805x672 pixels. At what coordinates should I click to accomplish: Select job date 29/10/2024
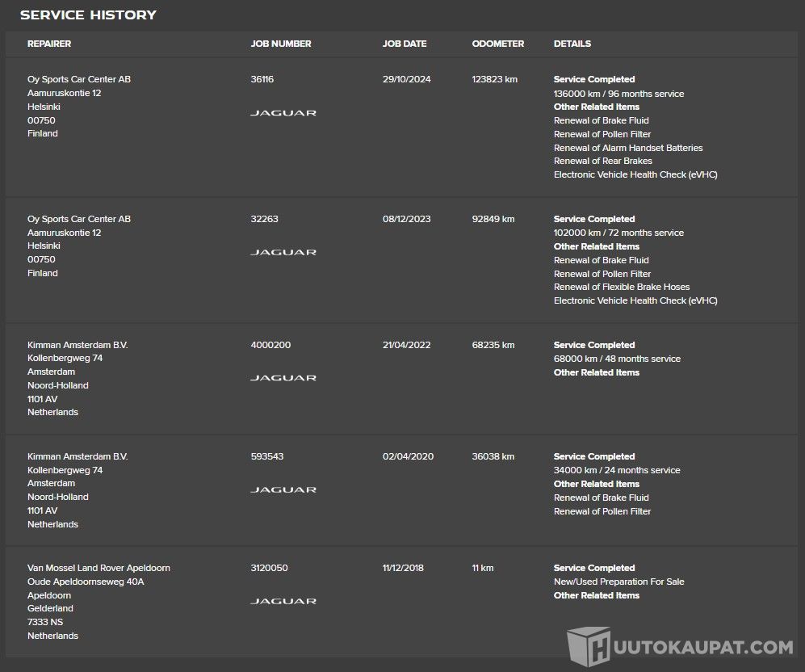(407, 79)
